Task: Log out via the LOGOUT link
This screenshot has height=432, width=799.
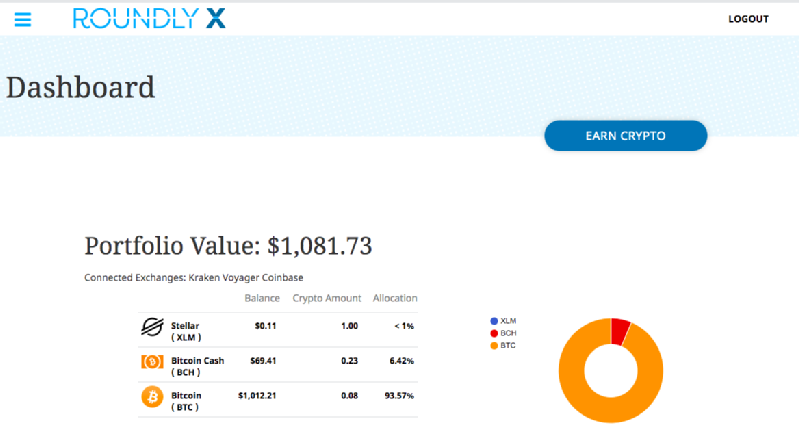Action: click(x=748, y=19)
